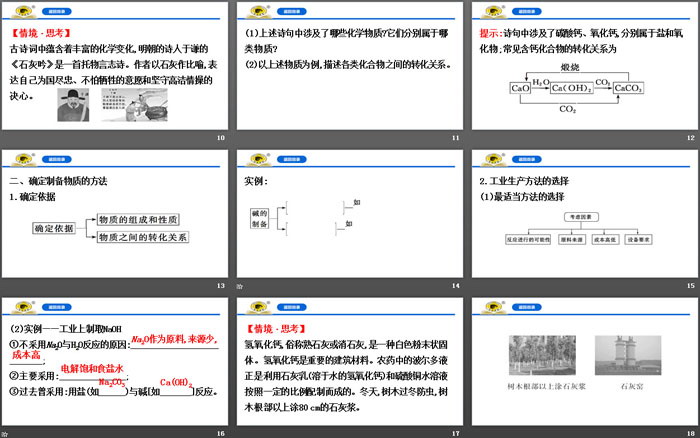700x438 pixels.
Task: Click the logo icon on slide 16
Action: (19, 306)
